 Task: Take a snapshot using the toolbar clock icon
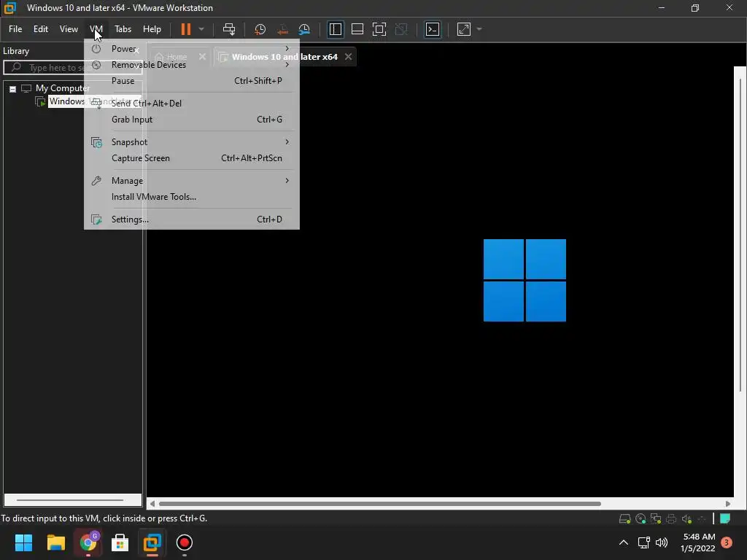point(260,29)
